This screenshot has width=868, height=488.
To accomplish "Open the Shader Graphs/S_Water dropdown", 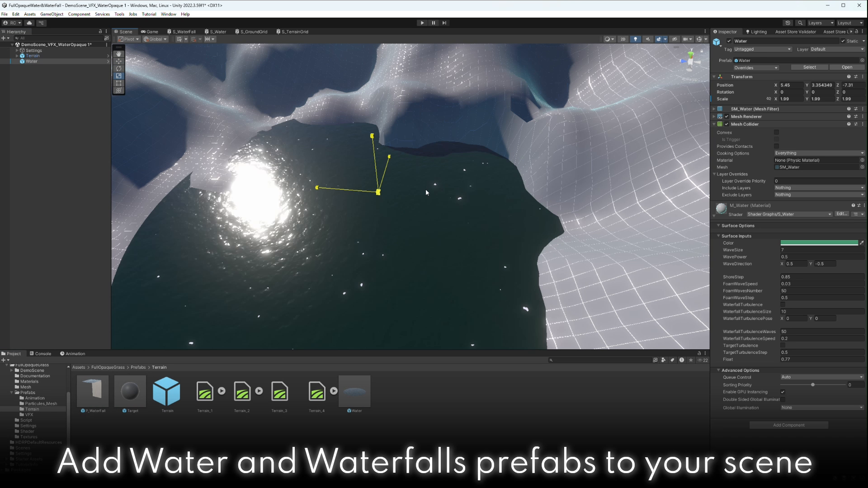I will point(789,214).
